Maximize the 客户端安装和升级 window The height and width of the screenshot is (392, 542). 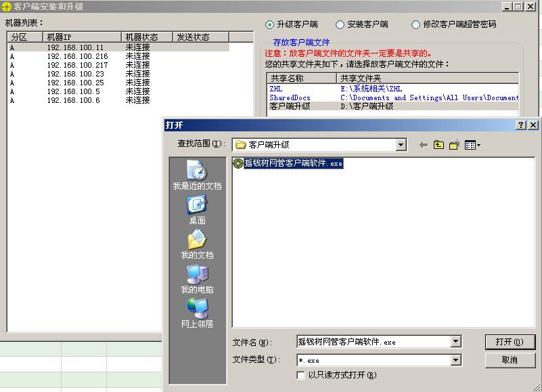click(518, 6)
